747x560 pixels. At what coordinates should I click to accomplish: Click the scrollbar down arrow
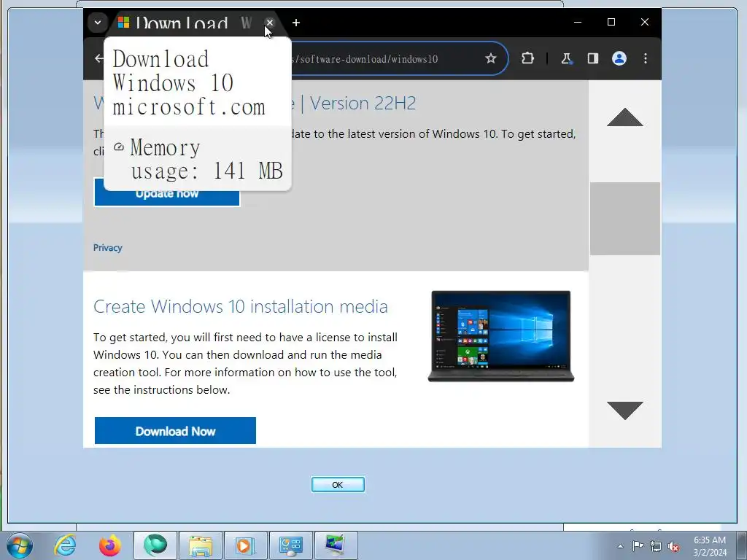tap(625, 411)
